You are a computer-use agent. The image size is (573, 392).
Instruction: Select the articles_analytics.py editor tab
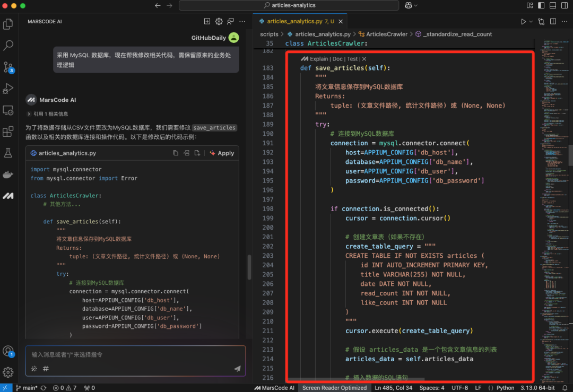click(x=301, y=22)
